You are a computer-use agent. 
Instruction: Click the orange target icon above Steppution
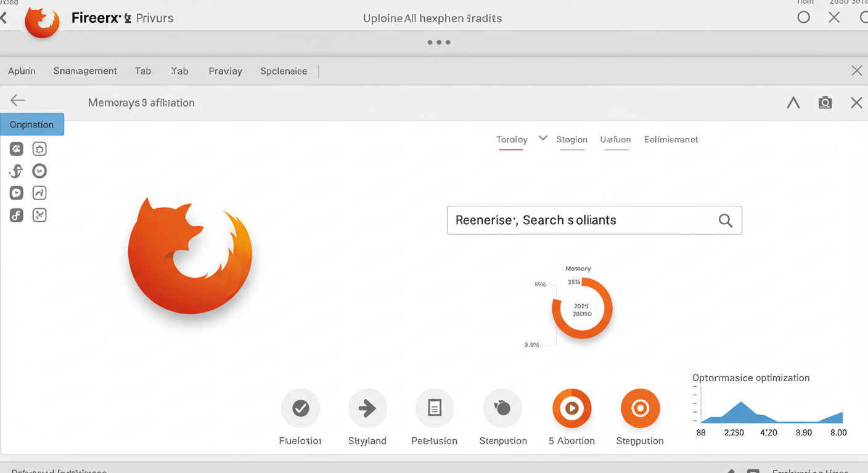[641, 408]
